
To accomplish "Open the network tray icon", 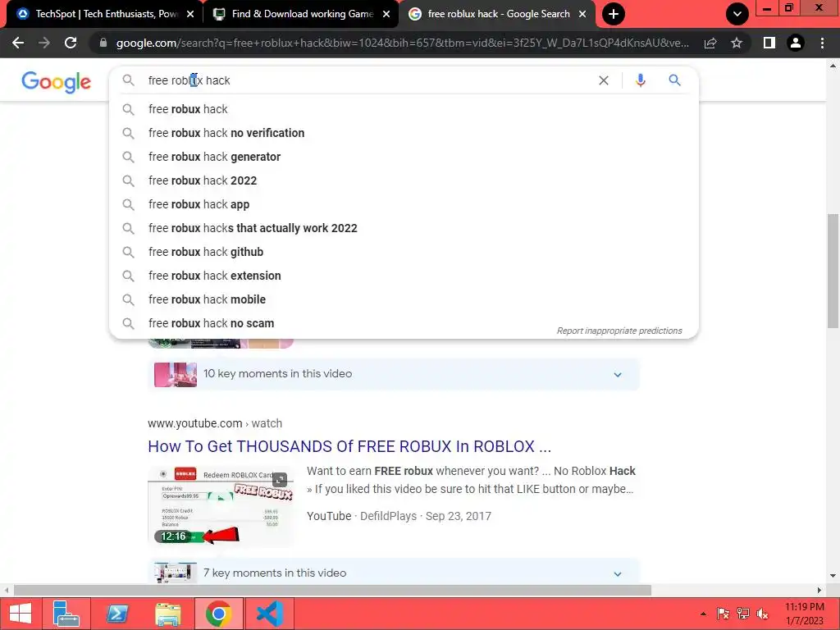I will [x=743, y=614].
